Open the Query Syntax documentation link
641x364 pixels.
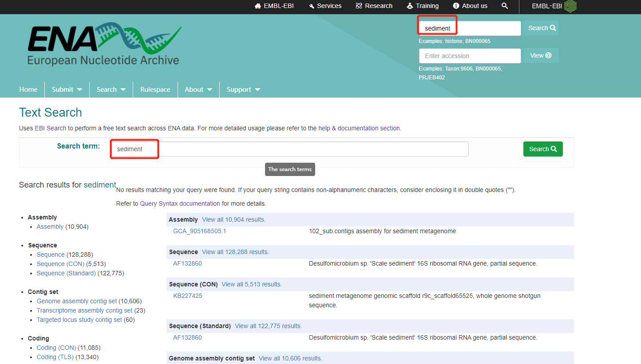coord(179,203)
